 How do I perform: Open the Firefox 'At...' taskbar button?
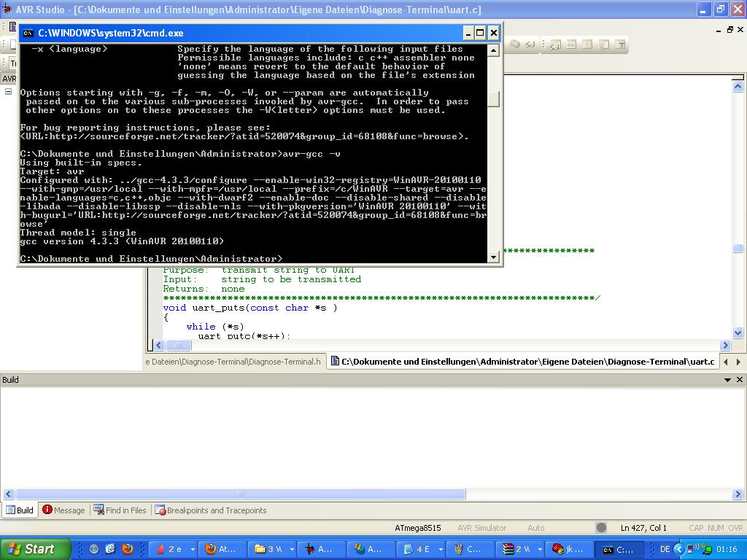point(222,549)
